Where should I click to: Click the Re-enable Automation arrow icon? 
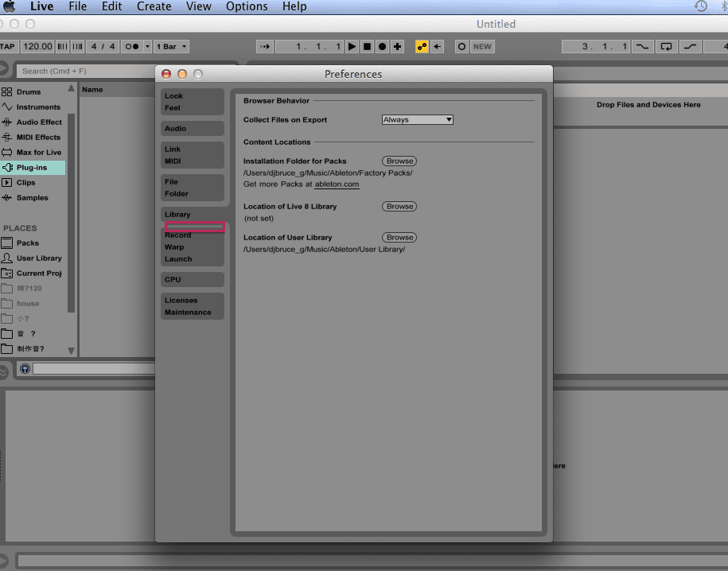point(438,46)
